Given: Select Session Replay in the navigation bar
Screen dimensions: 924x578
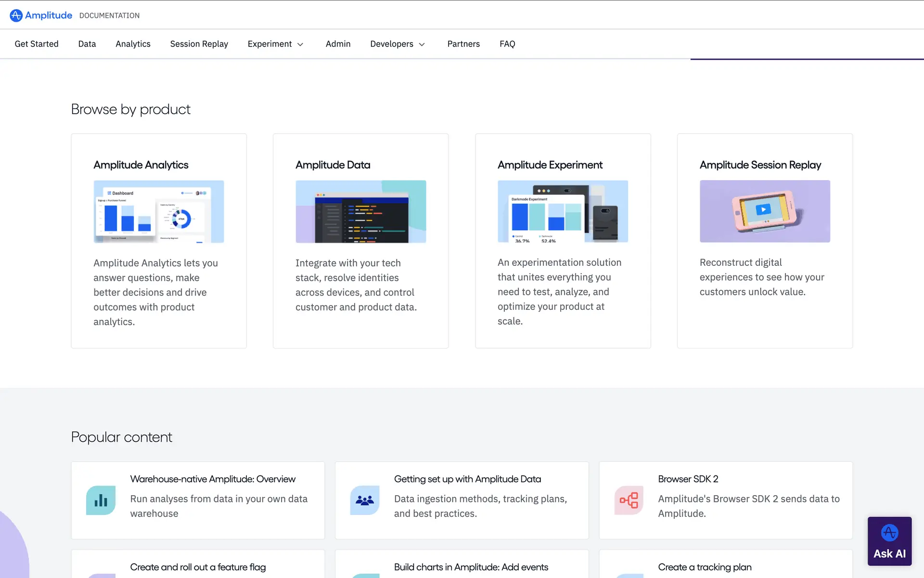Looking at the screenshot, I should (199, 44).
